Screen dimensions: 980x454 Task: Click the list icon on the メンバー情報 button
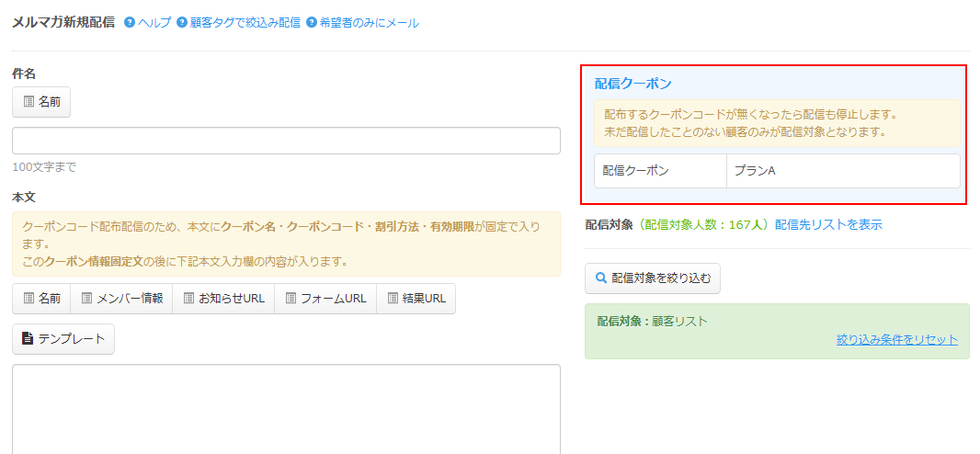point(87,299)
